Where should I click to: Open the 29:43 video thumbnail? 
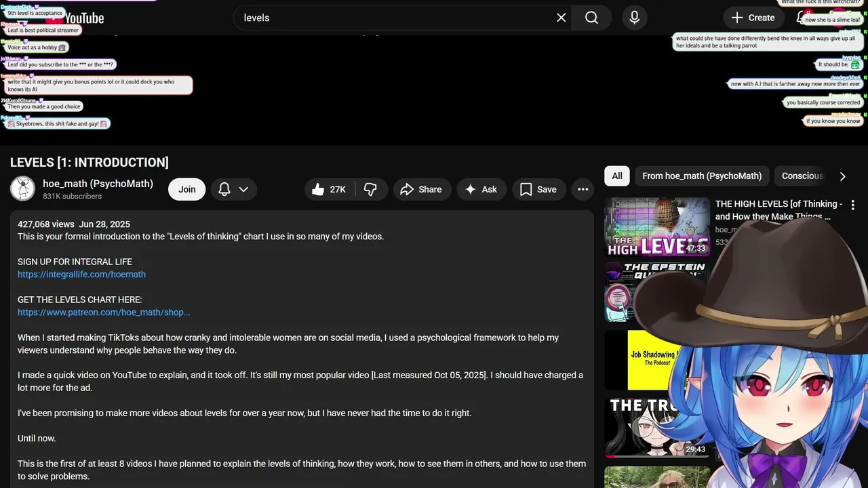coord(657,428)
